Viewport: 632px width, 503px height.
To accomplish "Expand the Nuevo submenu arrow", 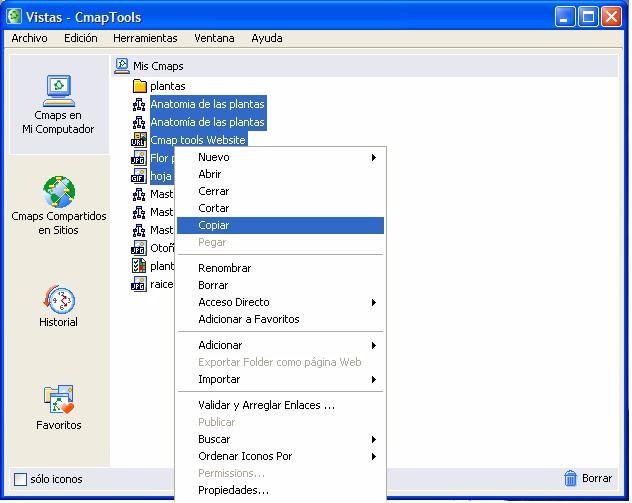I will 374,157.
